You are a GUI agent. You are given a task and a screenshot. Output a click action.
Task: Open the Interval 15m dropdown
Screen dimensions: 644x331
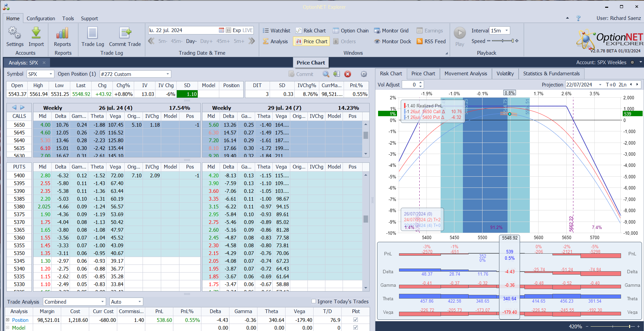coord(506,30)
